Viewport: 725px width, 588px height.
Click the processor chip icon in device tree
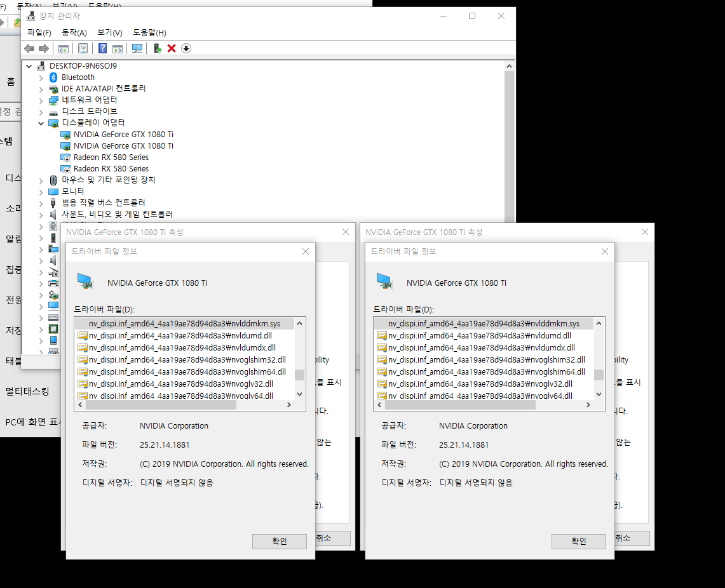pos(53,329)
